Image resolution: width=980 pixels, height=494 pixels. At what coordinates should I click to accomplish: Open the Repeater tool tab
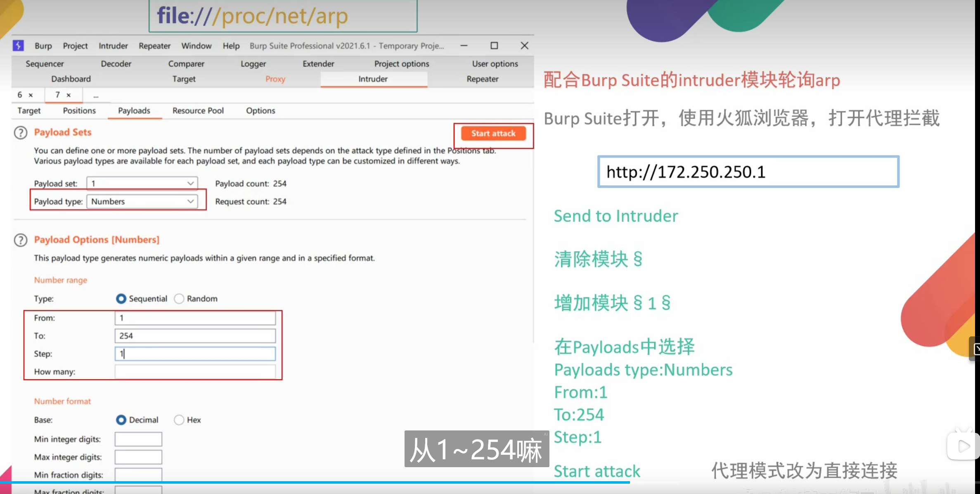[482, 79]
